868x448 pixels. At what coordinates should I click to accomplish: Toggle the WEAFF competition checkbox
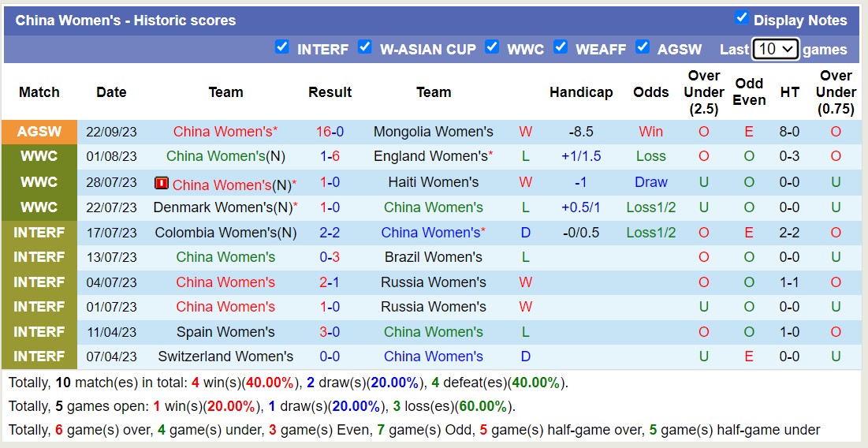tap(561, 47)
